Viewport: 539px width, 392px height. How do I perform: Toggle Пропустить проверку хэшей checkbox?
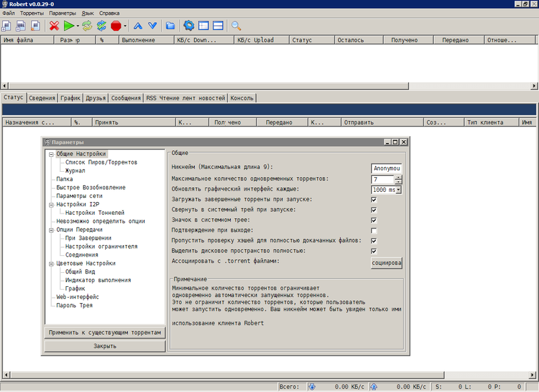coord(374,241)
